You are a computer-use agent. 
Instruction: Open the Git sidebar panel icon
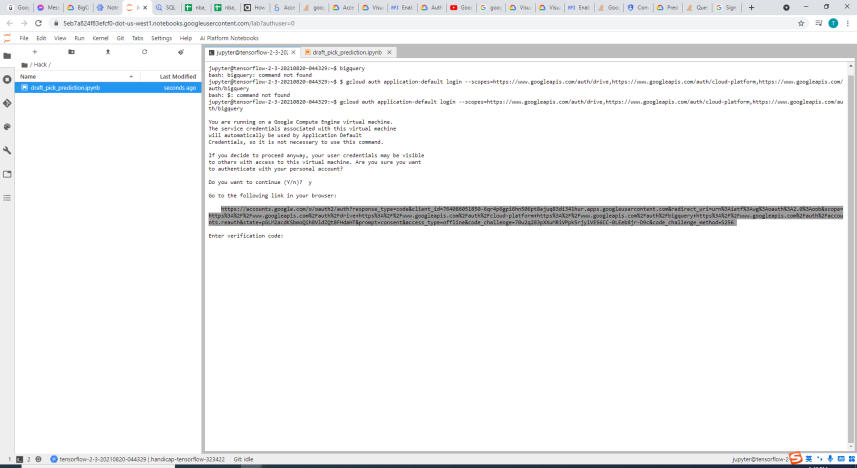pyautogui.click(x=7, y=103)
